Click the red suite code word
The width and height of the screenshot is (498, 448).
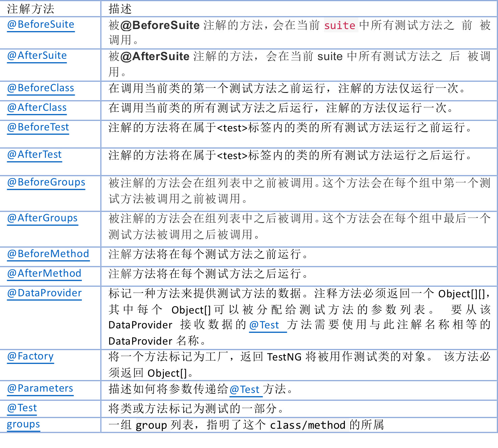pos(340,25)
